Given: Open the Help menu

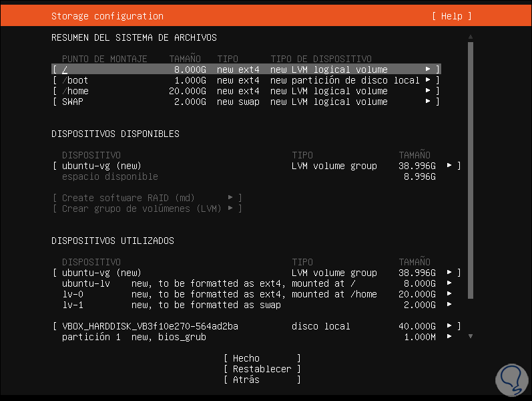Looking at the screenshot, I should point(451,16).
